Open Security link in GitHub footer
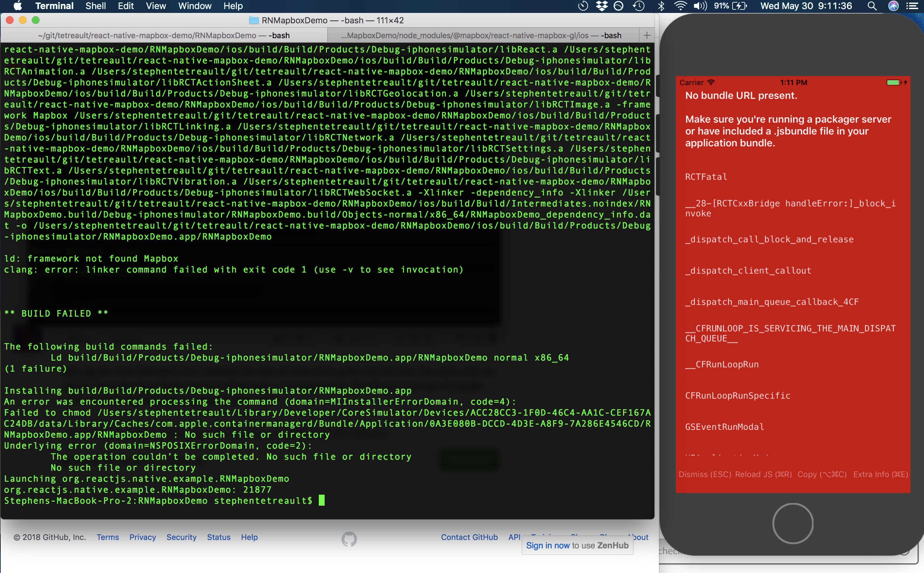The height and width of the screenshot is (573, 924). click(181, 537)
